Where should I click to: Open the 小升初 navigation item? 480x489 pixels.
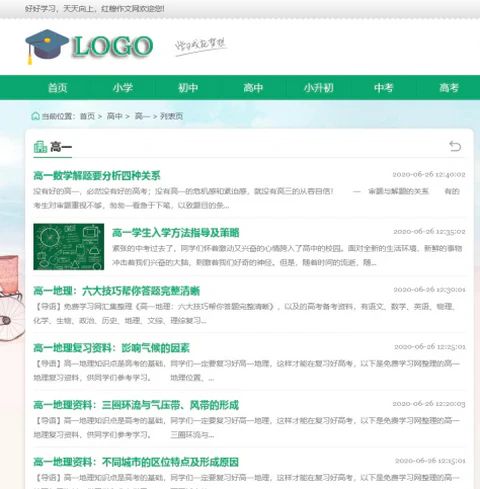click(x=318, y=88)
